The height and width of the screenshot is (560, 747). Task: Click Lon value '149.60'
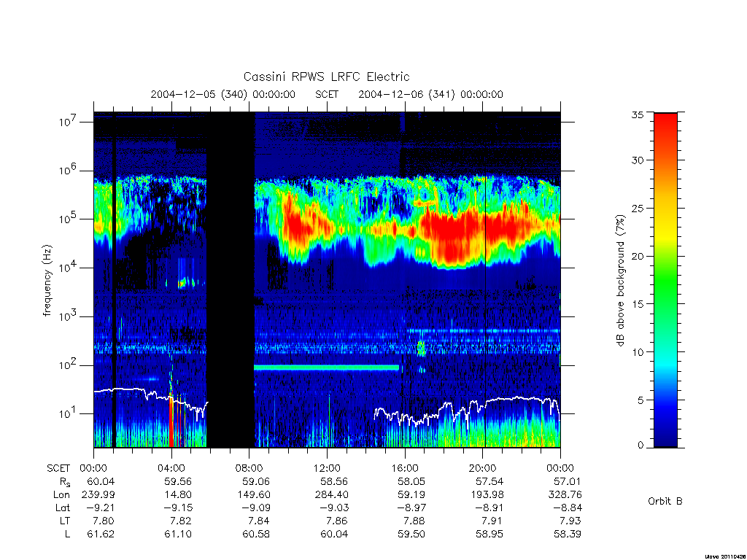253,495
